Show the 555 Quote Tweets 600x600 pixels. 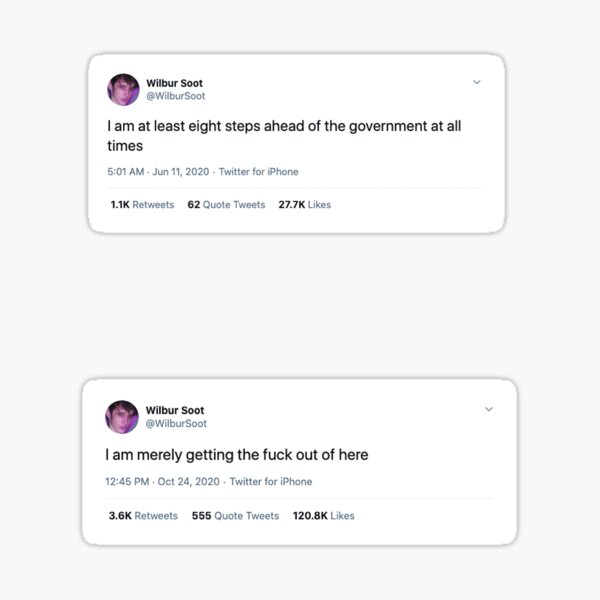235,516
